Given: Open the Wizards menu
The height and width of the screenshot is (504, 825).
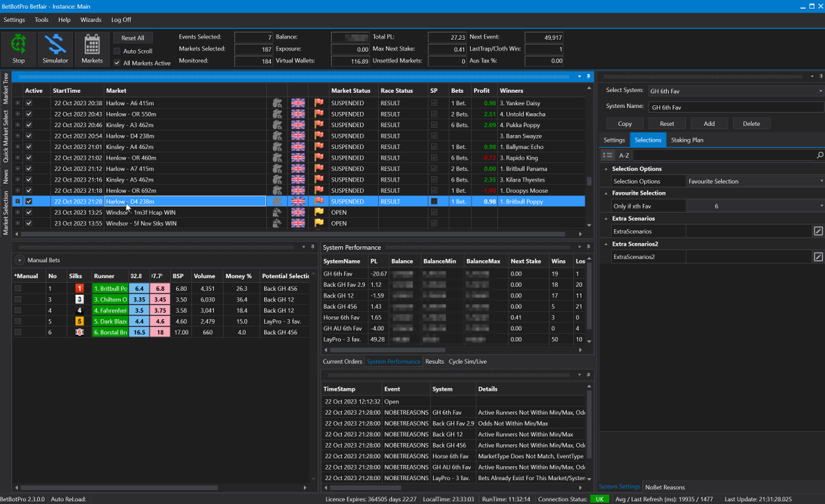Looking at the screenshot, I should tap(91, 20).
